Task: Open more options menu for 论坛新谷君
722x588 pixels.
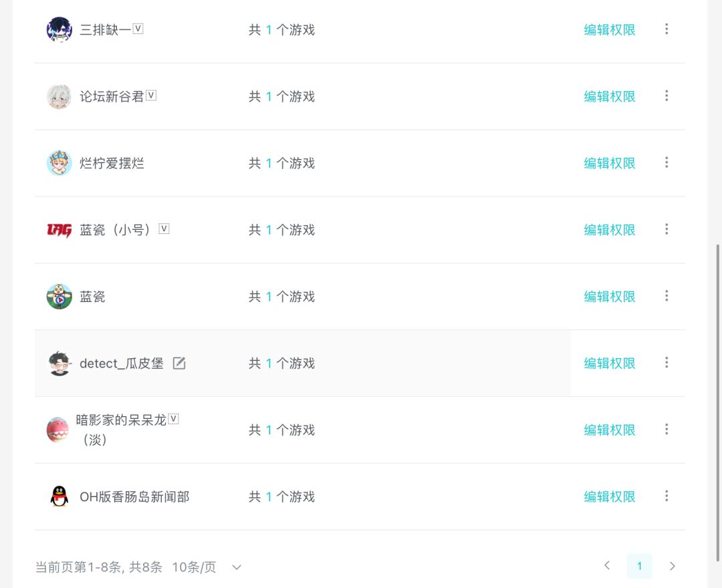Action: point(667,96)
